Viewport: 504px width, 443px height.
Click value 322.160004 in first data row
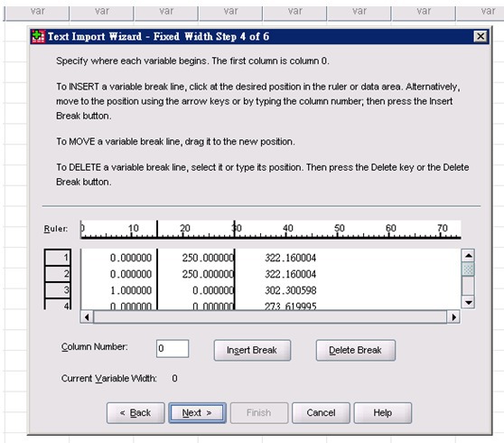click(291, 258)
